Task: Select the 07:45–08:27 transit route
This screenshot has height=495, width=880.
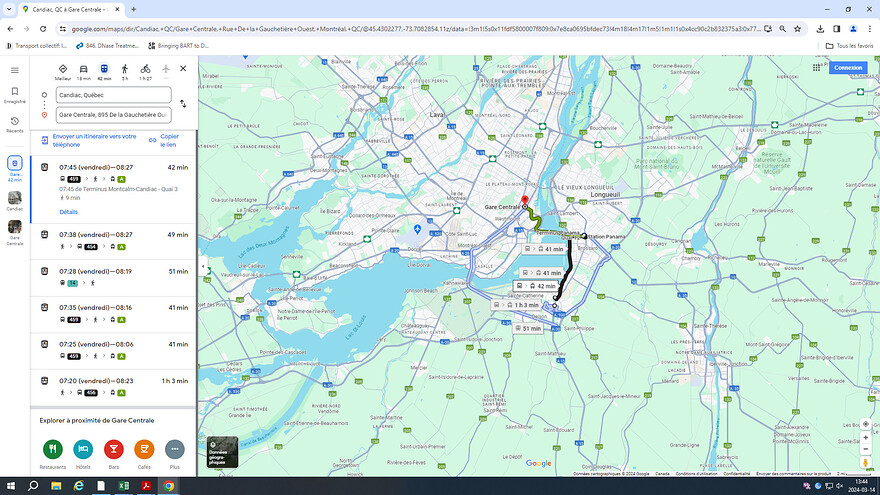Action: click(114, 190)
